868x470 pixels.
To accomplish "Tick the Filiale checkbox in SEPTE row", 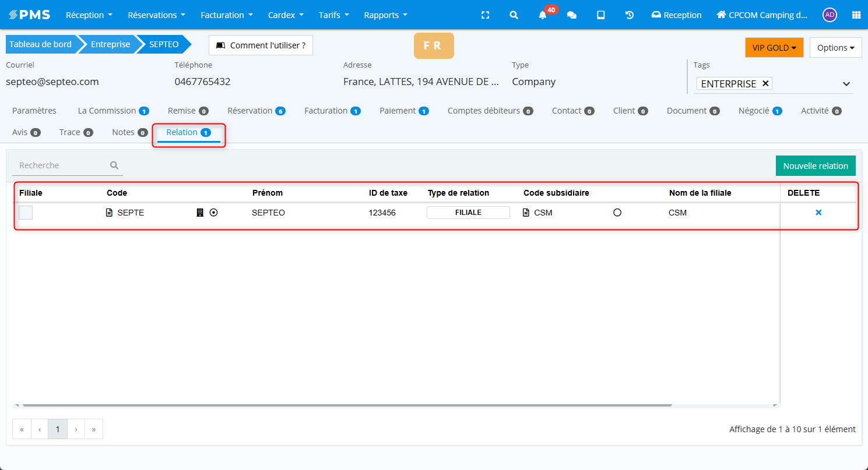I will [x=26, y=213].
